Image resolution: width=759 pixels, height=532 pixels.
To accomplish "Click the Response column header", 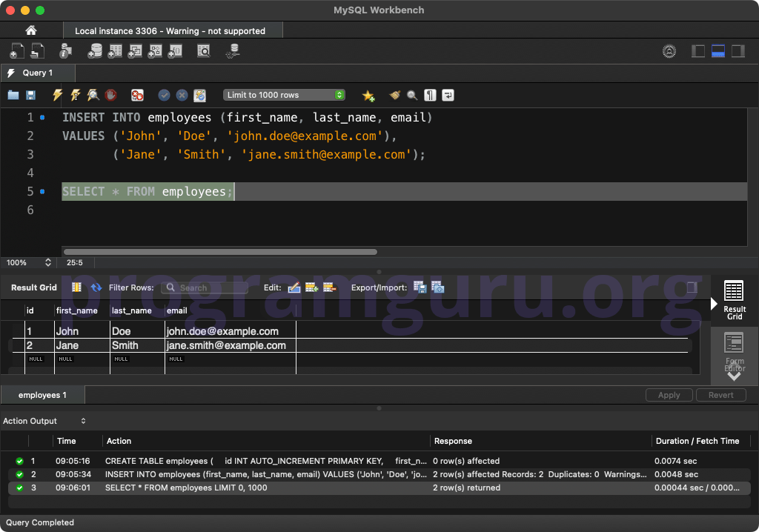I will click(540, 441).
